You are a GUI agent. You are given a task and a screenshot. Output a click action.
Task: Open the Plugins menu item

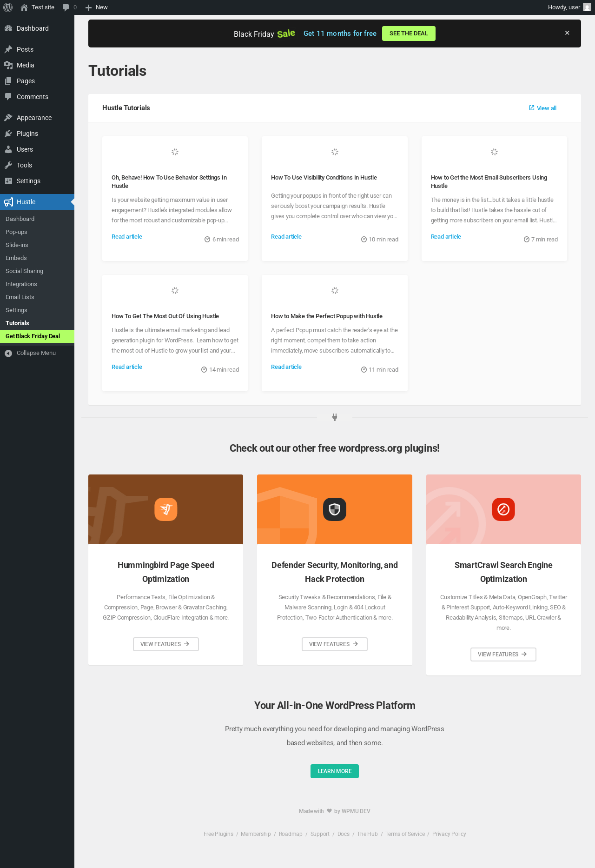37,134
